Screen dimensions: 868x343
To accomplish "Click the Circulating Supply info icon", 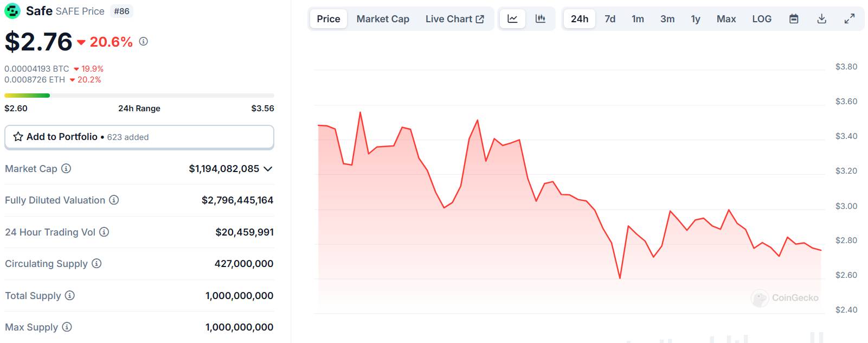I will (x=97, y=263).
